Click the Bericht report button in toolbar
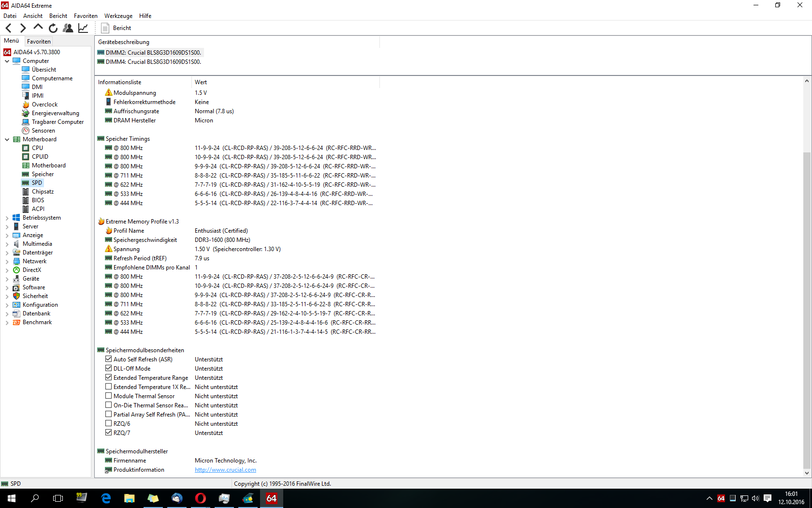This screenshot has height=508, width=812. point(116,28)
